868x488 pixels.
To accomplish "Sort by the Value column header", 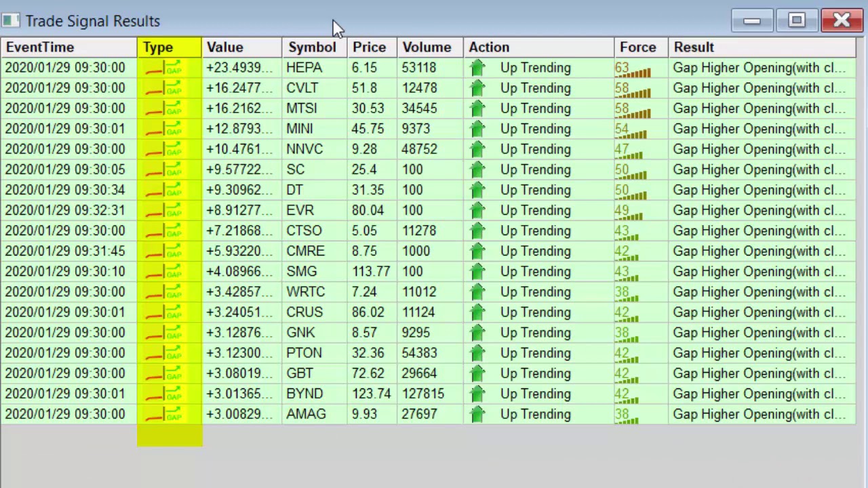I will pyautogui.click(x=242, y=47).
